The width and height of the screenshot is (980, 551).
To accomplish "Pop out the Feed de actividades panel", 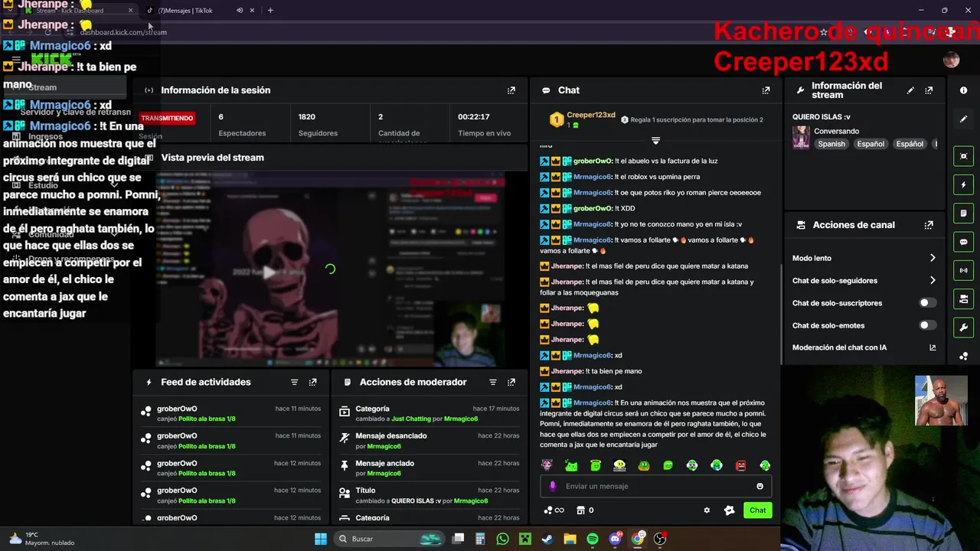I will tap(312, 382).
